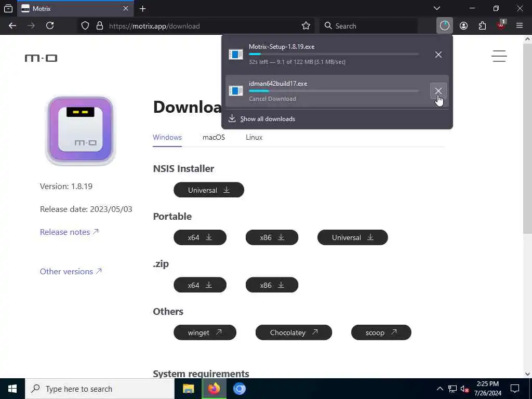
Task: Download the .zip x64 build
Action: (200, 285)
